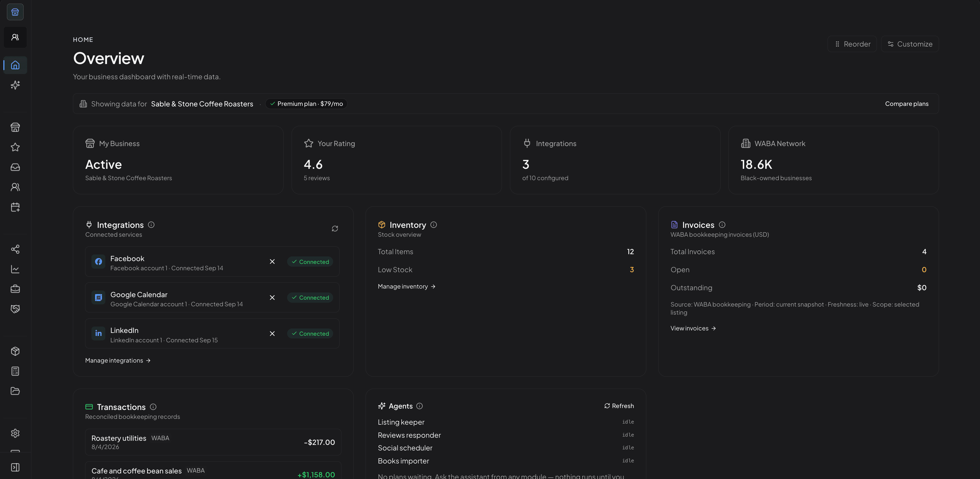
Task: Click the Connected badge for LinkedIn
Action: point(310,334)
